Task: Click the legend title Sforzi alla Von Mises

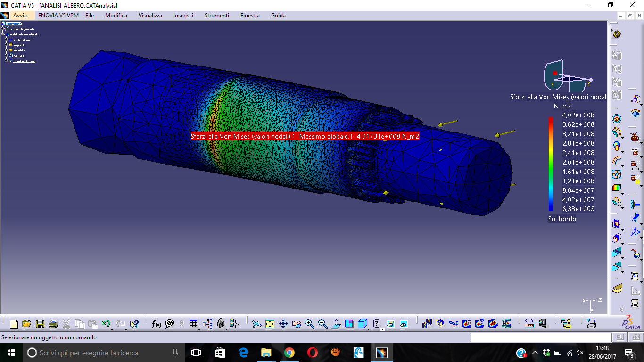Action: point(559,97)
